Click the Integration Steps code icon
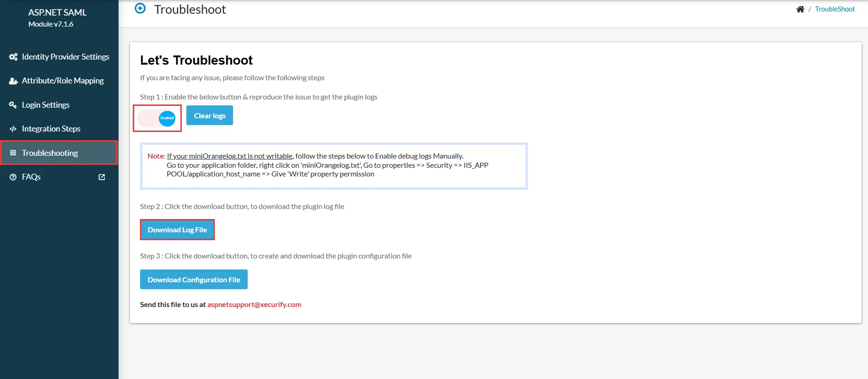Screen dimensions: 868x379 tap(13, 129)
